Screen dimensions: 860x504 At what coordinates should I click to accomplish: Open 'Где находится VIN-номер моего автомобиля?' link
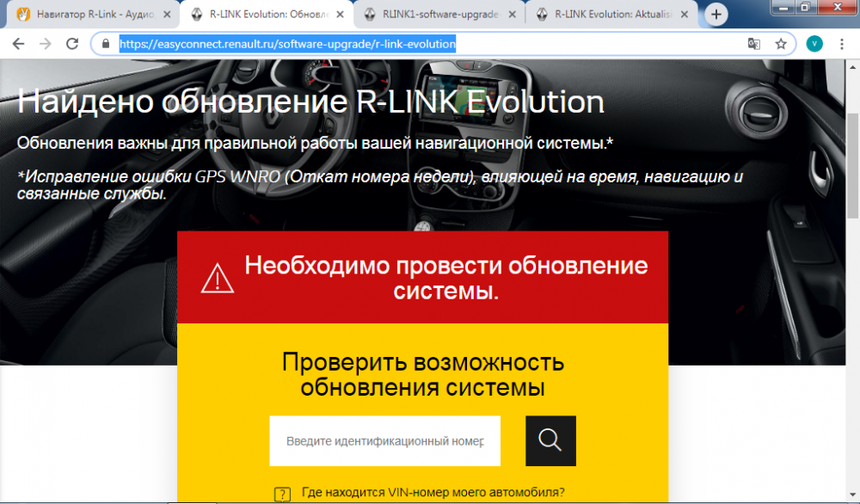point(433,492)
